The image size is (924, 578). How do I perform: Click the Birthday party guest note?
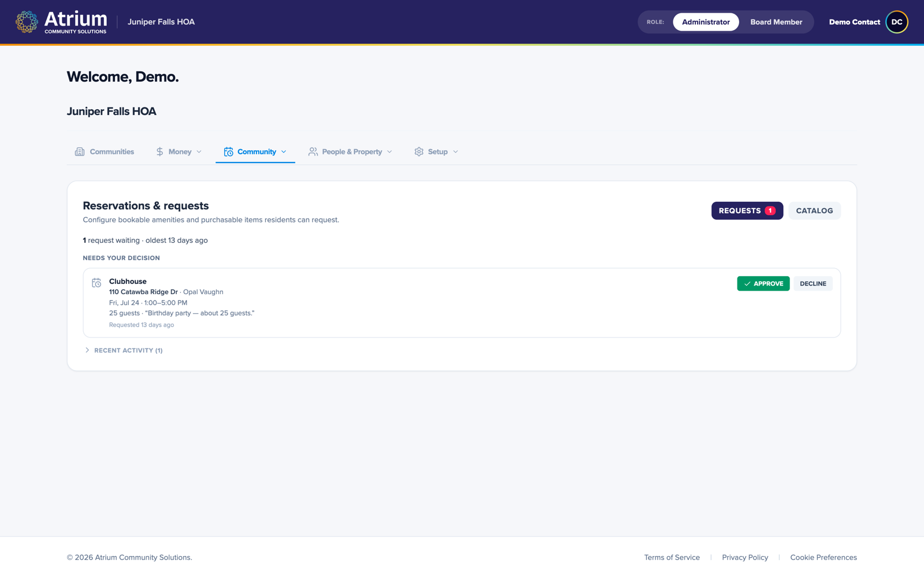(200, 313)
